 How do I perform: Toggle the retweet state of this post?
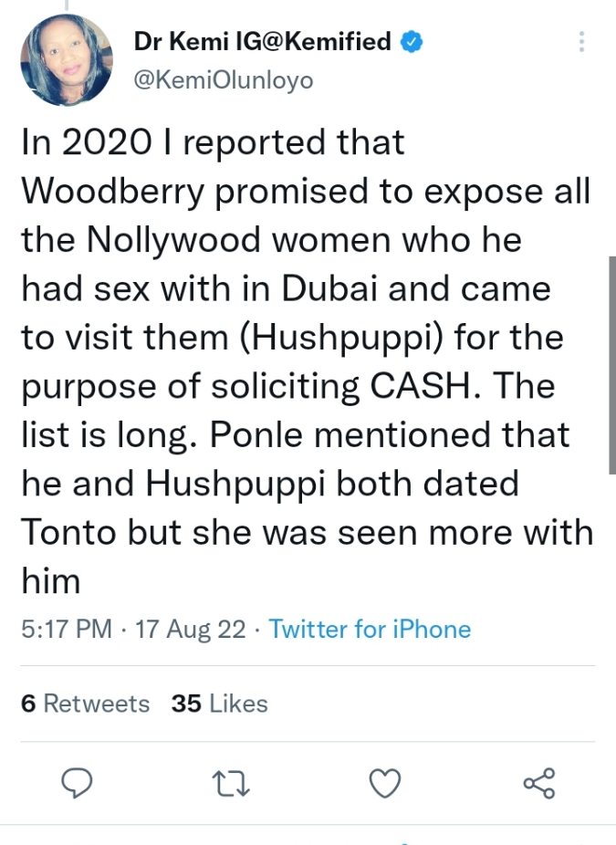click(232, 783)
